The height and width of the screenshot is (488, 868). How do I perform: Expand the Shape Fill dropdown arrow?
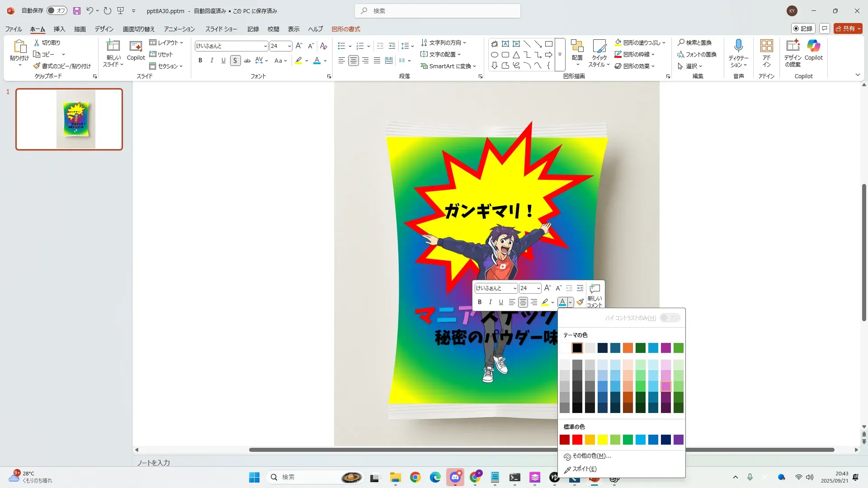tap(664, 42)
